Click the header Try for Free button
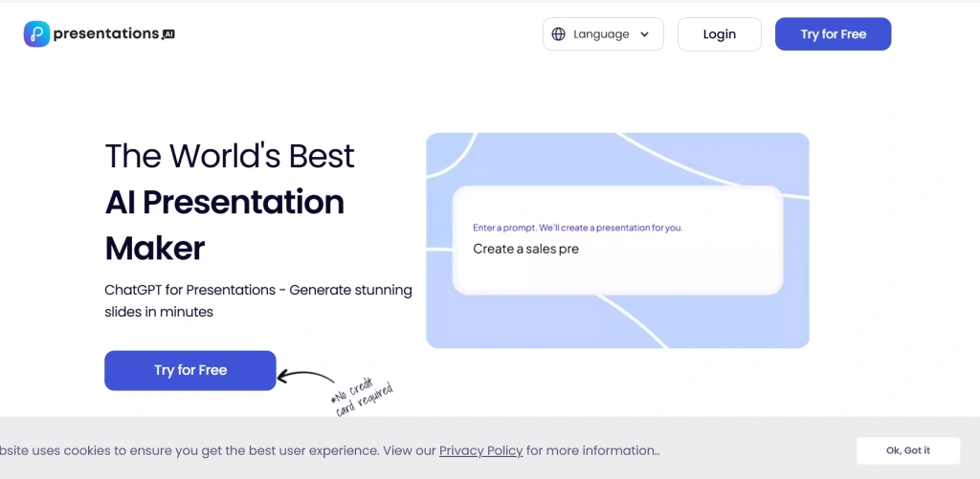 (x=833, y=34)
